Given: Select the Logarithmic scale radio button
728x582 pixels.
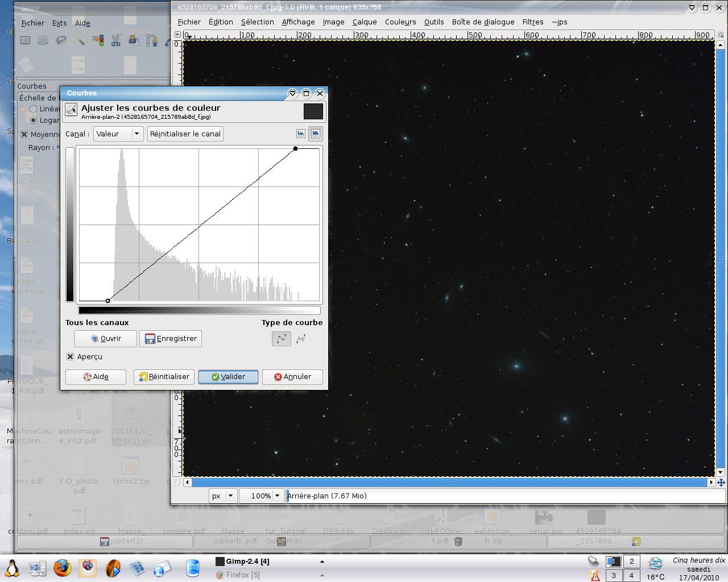Looking at the screenshot, I should pyautogui.click(x=33, y=120).
